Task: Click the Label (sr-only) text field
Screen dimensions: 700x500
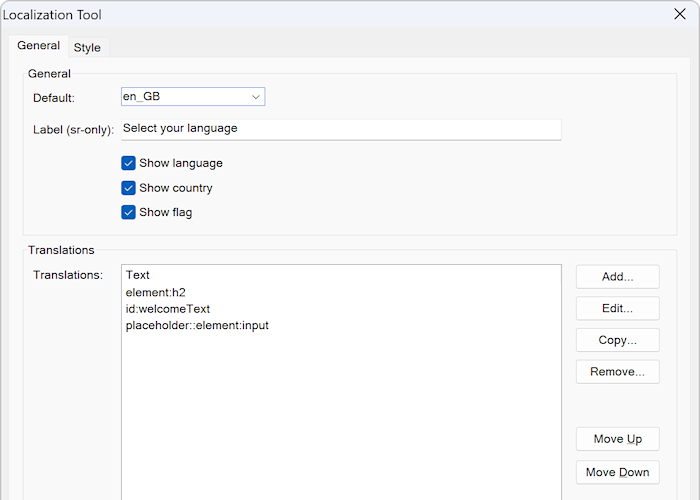Action: pos(340,129)
